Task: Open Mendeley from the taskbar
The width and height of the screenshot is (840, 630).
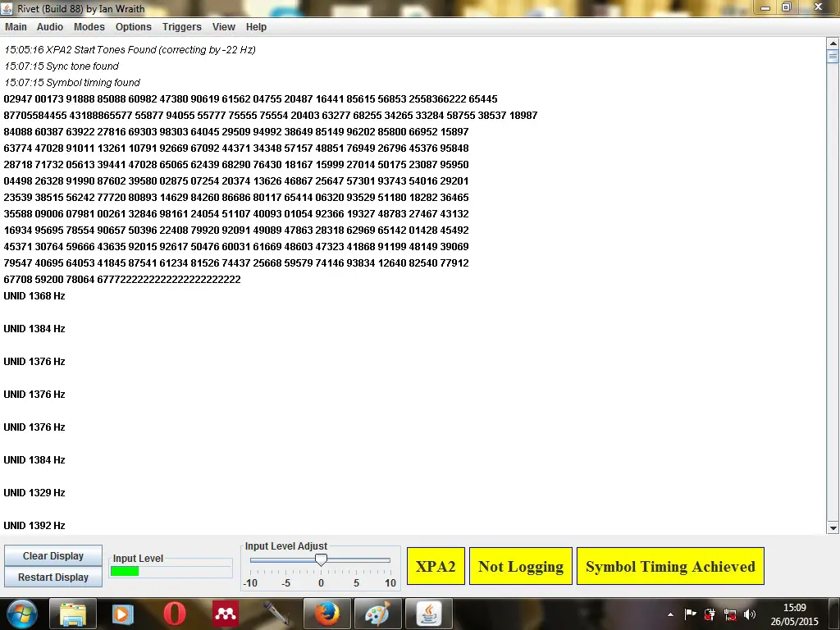Action: pos(225,614)
